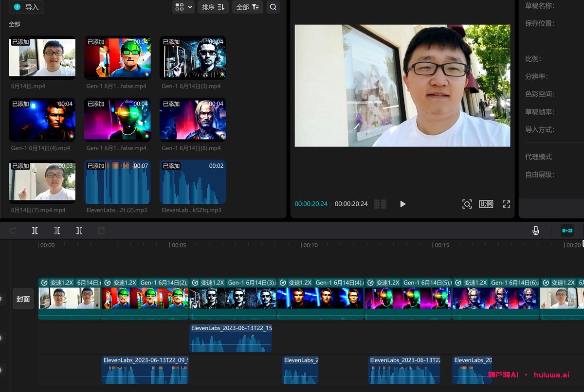The image size is (584, 392).
Task: Record voiceover using microphone icon above timeline
Action: (x=535, y=230)
